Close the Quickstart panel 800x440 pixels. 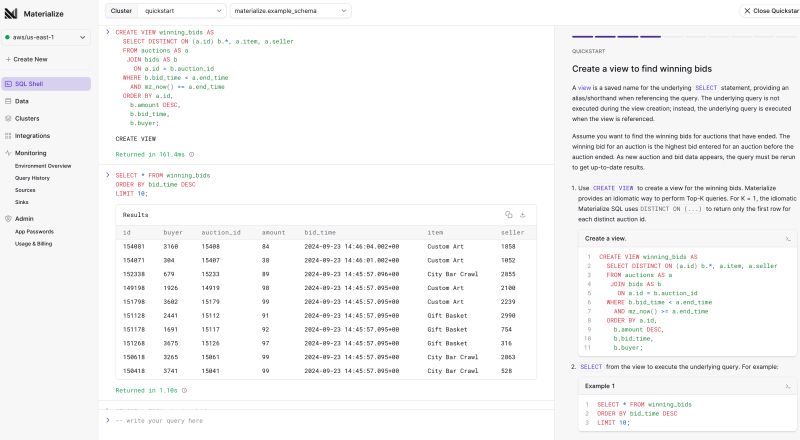pos(770,11)
